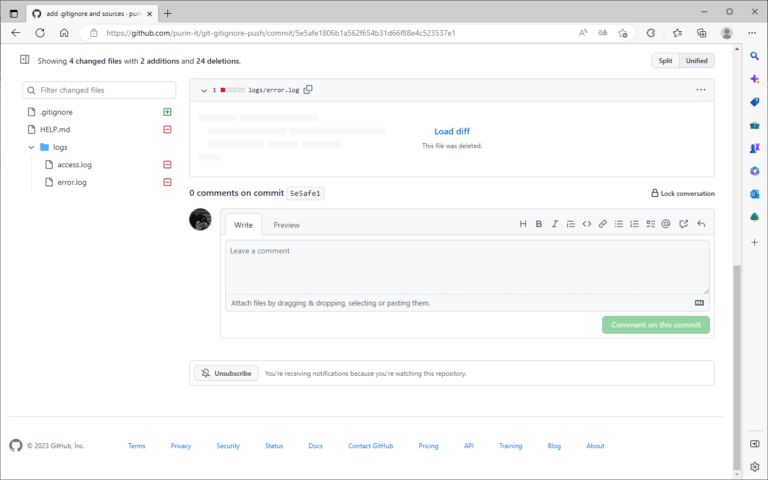
Task: Apply bold formatting in comment toolbar
Action: (539, 224)
